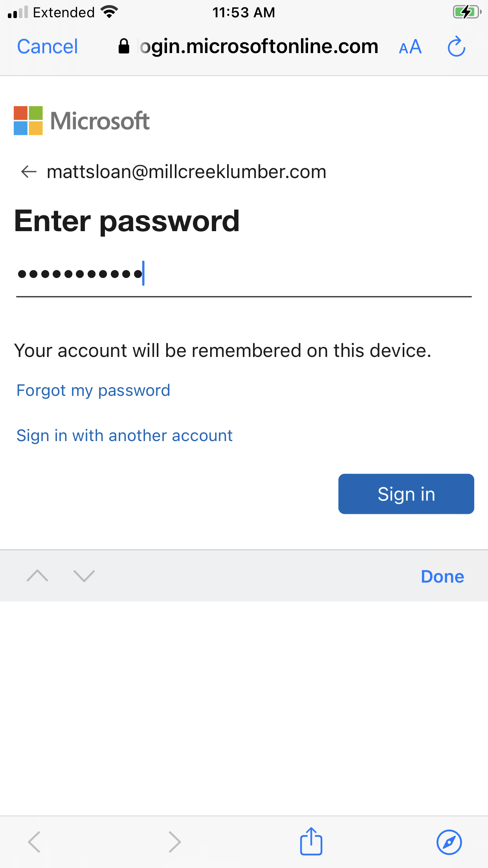Tap the mattsloan@millcreeklumber.com account text
The width and height of the screenshot is (488, 868).
point(186,172)
